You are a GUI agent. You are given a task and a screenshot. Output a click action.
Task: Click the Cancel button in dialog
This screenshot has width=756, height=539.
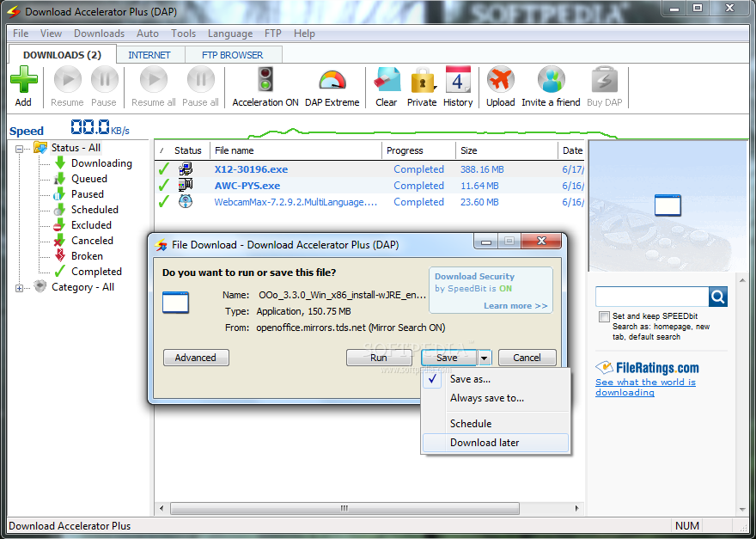point(527,358)
